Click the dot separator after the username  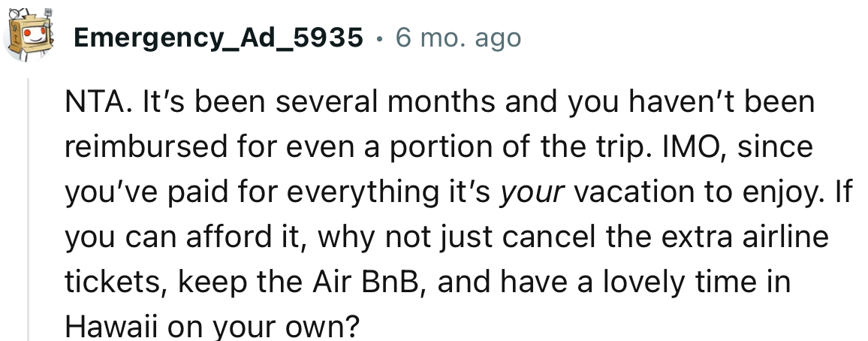click(x=378, y=39)
